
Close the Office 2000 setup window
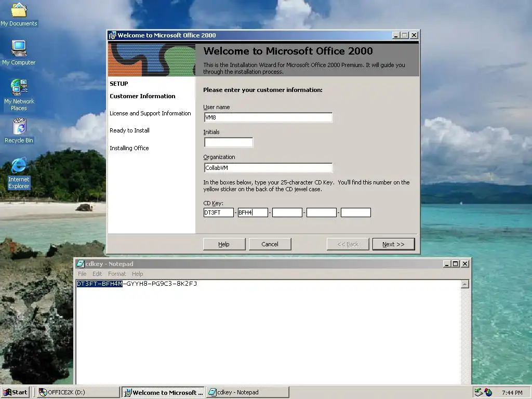[414, 35]
